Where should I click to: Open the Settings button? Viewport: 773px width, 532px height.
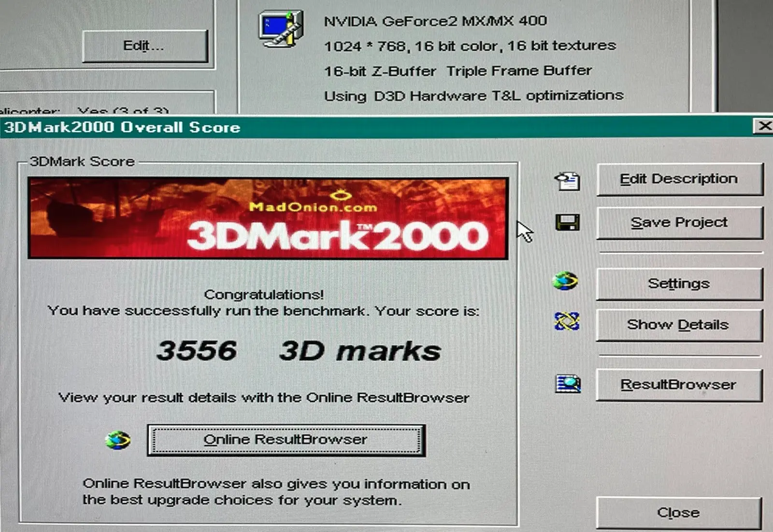679,284
